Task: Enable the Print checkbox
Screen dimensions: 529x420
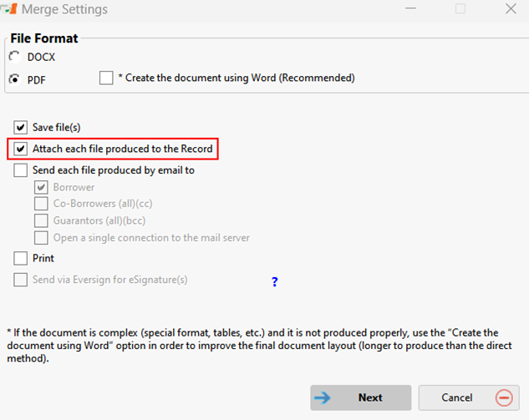Action: pyautogui.click(x=21, y=259)
